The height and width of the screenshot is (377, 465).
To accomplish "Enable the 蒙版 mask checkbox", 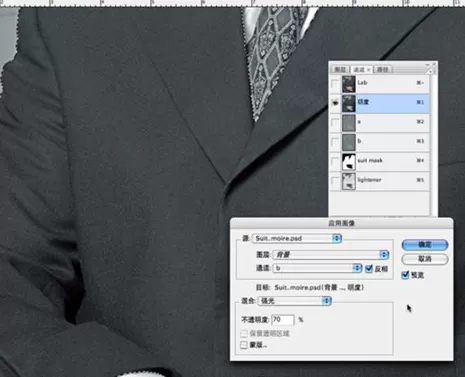I will (x=244, y=345).
